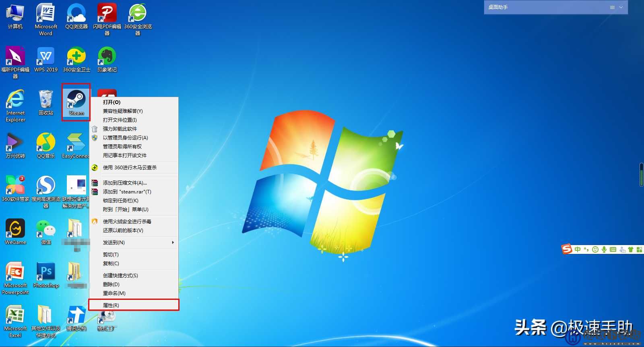
Task: Choose 附到「开始」菜单(U) entry
Action: [134, 210]
